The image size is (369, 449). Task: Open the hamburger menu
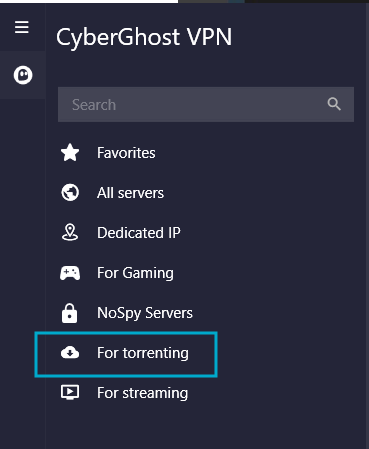tap(22, 27)
